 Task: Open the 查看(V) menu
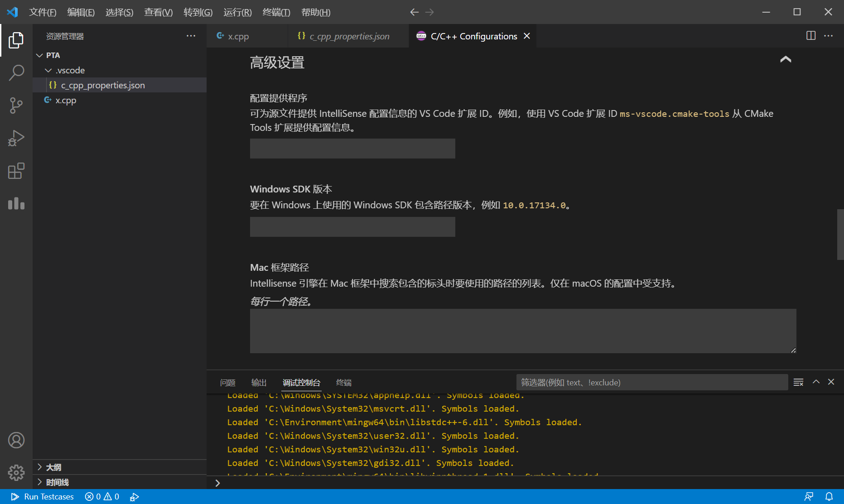tap(158, 12)
